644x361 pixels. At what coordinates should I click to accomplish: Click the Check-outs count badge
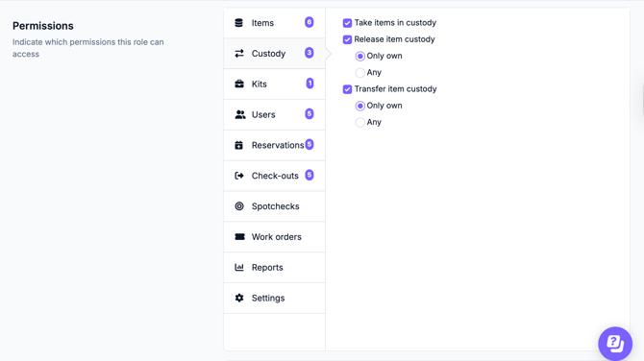coord(310,175)
